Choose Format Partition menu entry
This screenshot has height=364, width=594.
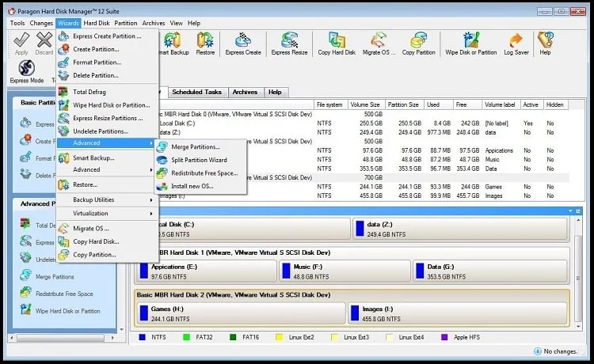click(107, 63)
